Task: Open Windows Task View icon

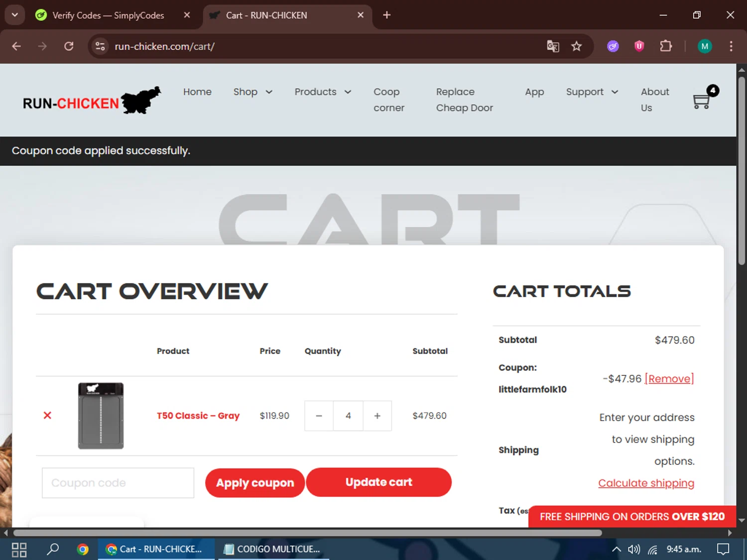Action: [19, 550]
